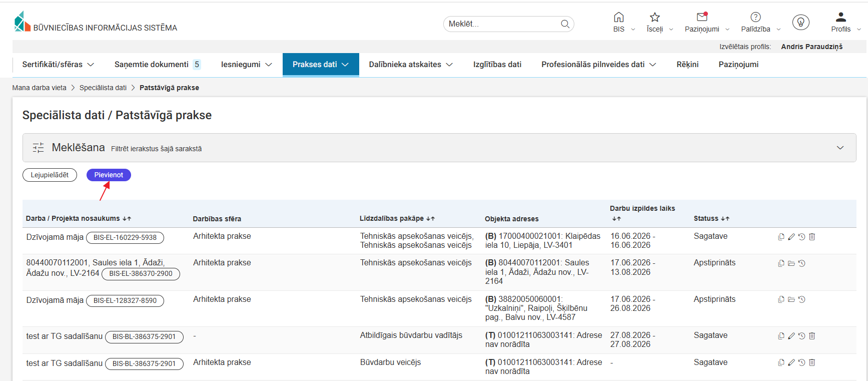Image resolution: width=868 pixels, height=381 pixels.
Task: Delete the BIS-EL-160229-5938 row with trash icon
Action: coord(812,237)
